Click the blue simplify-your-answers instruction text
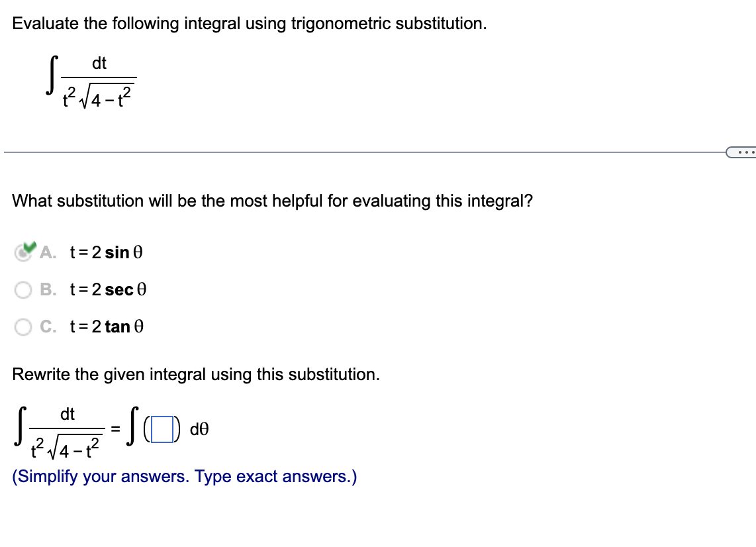The width and height of the screenshot is (756, 547). tap(184, 476)
